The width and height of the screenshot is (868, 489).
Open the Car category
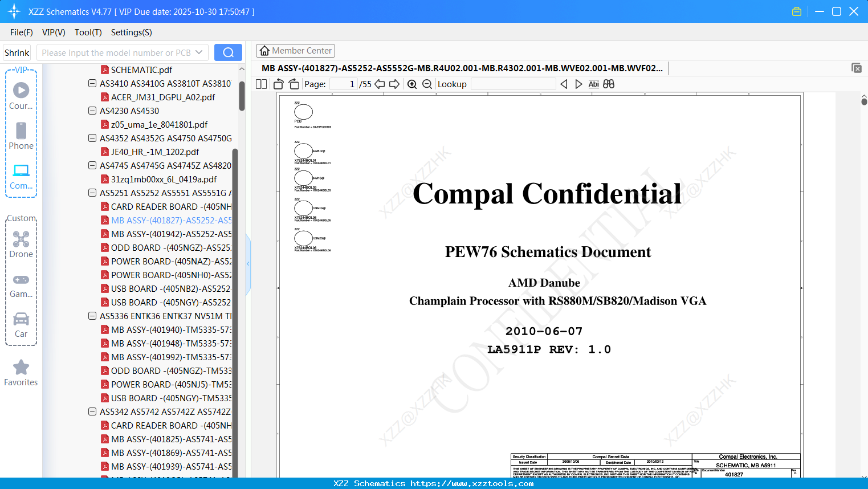(x=21, y=325)
